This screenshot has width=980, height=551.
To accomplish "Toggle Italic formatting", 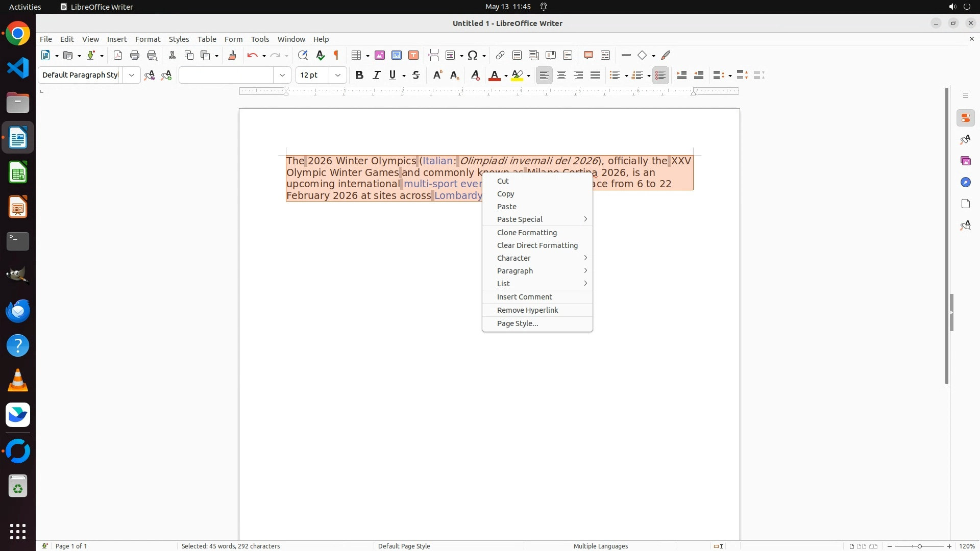I will coord(377,75).
